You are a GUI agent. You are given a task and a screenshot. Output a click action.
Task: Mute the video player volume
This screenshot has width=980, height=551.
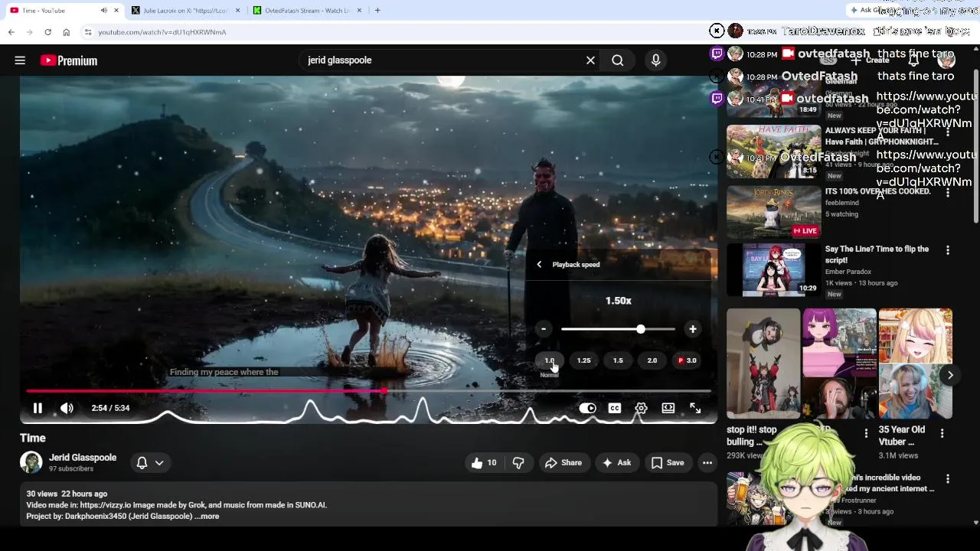[67, 408]
